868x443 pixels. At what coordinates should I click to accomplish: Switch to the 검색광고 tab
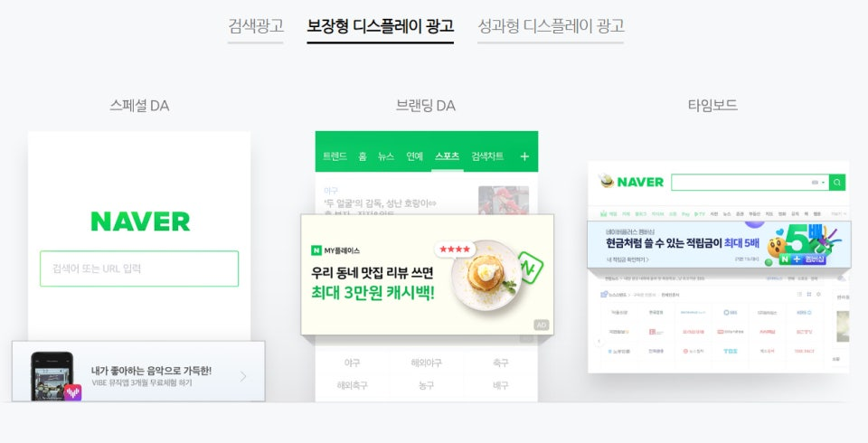255,25
